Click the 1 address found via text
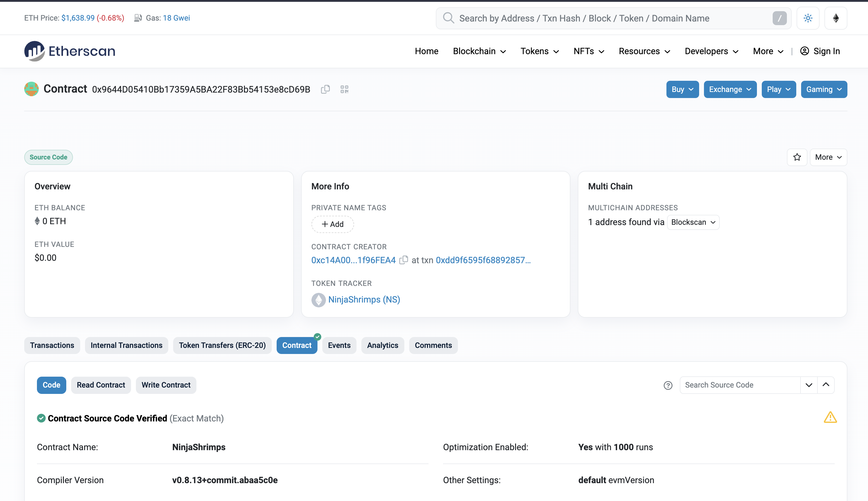The image size is (868, 501). [626, 222]
